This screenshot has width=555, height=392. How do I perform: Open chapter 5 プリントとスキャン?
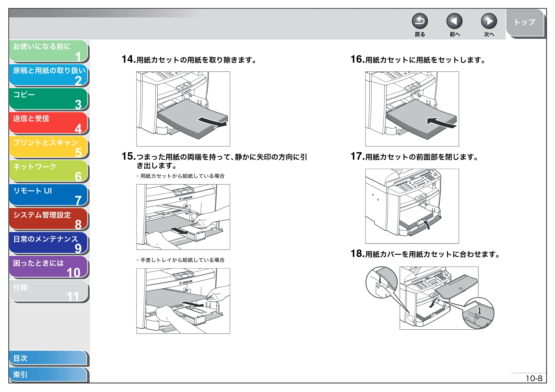coord(48,147)
